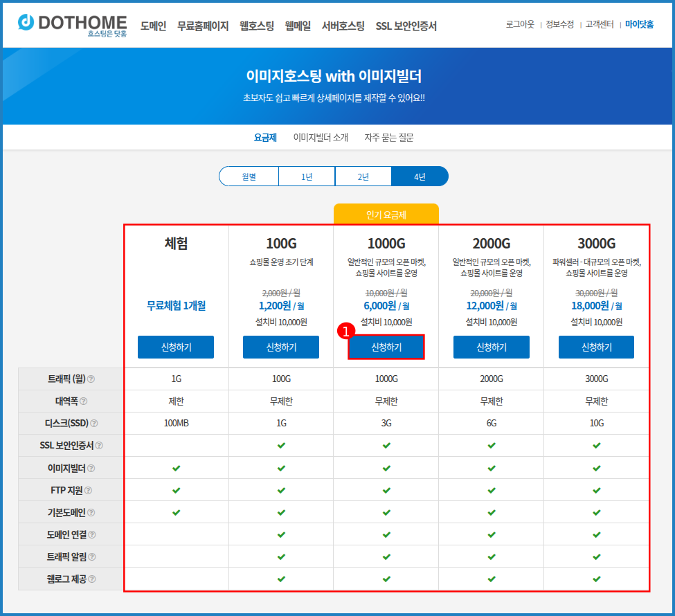Screen dimensions: 675x616
Task: Click help icon next to FTP 지원
Action: click(88, 491)
